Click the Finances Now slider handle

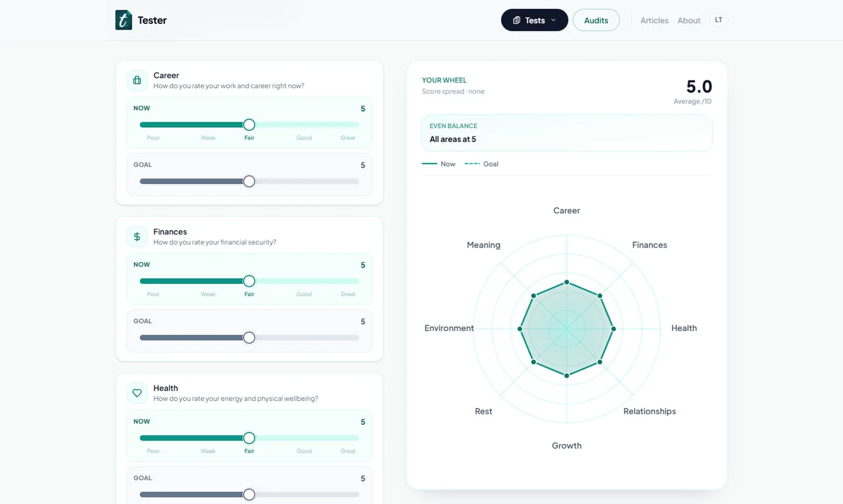click(x=249, y=281)
